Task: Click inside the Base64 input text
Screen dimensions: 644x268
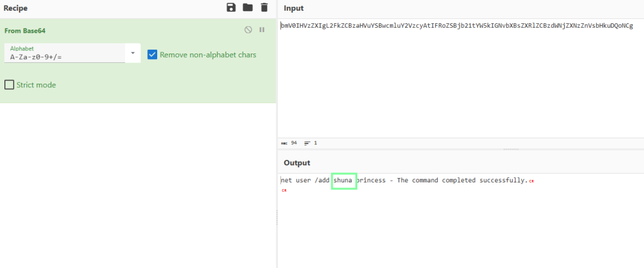Action: click(457, 26)
